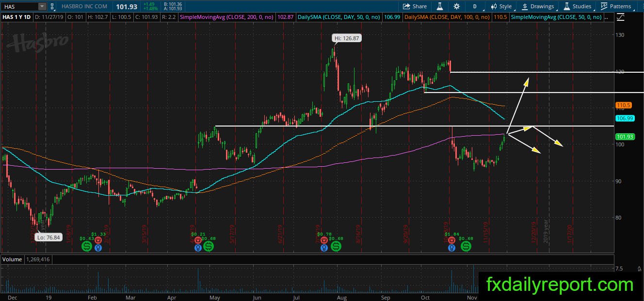Click the Lo: 76.84 price bubble
The width and height of the screenshot is (644, 301).
(x=48, y=237)
